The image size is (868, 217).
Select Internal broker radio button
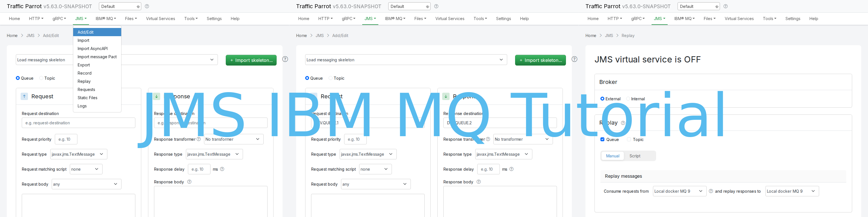pyautogui.click(x=628, y=99)
